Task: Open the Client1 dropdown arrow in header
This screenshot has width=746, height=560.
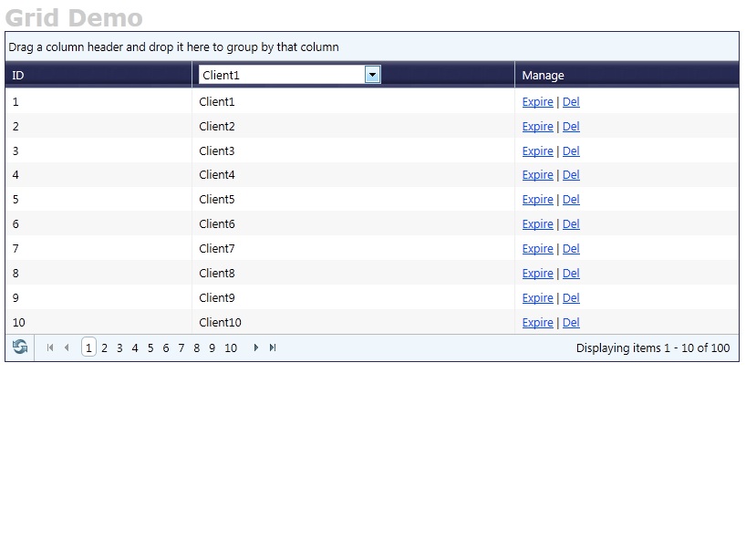Action: 372,75
